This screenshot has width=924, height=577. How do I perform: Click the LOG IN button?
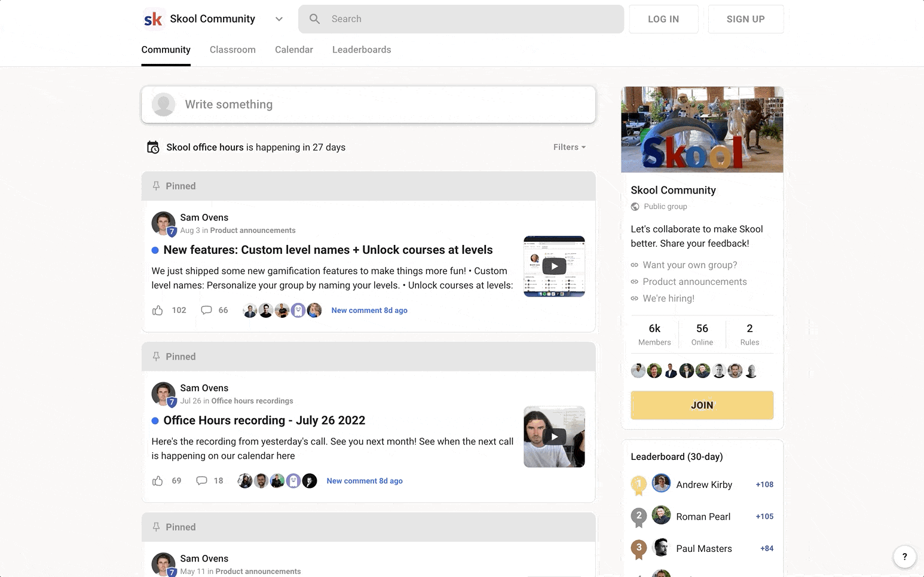663,19
